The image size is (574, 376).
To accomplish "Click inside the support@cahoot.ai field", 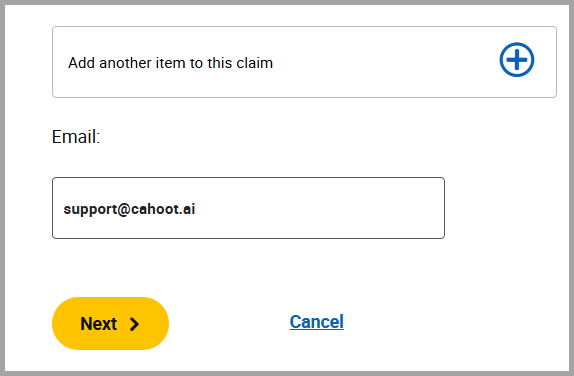I will [x=248, y=208].
